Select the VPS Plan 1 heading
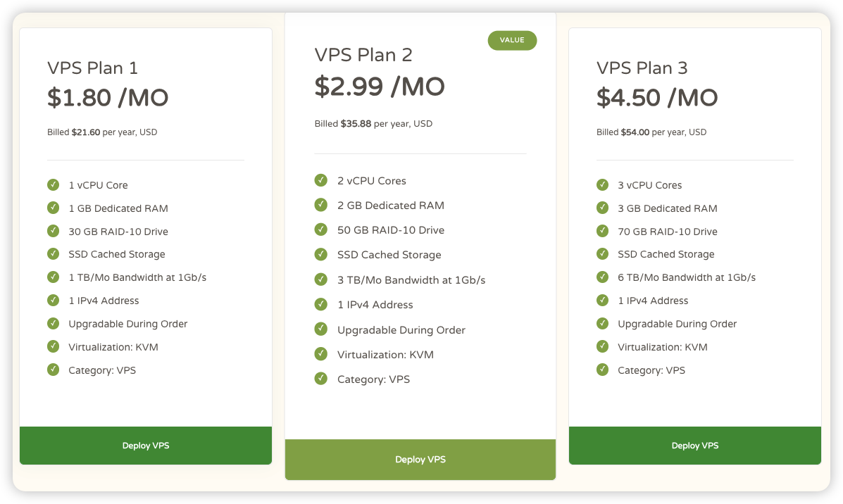The width and height of the screenshot is (843, 504). [92, 68]
